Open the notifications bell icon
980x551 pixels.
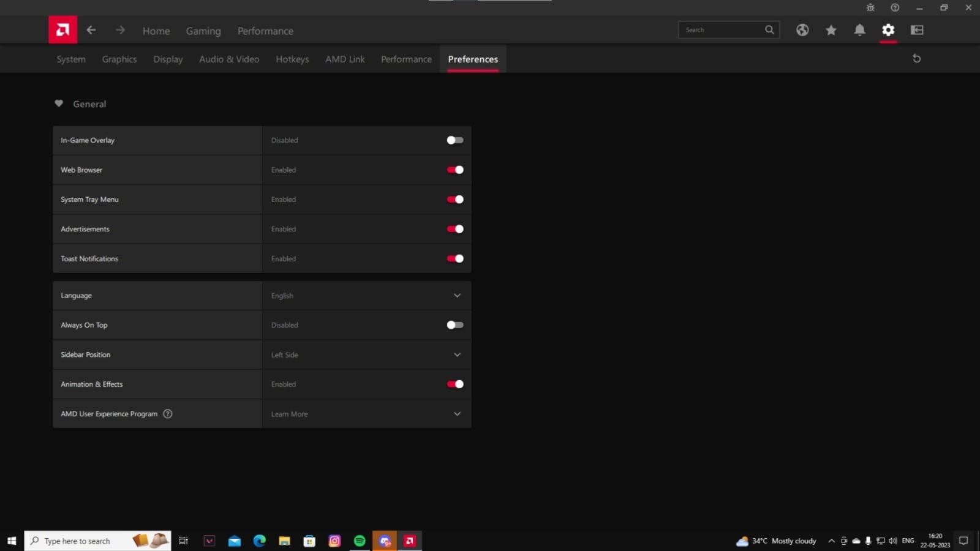coord(859,29)
